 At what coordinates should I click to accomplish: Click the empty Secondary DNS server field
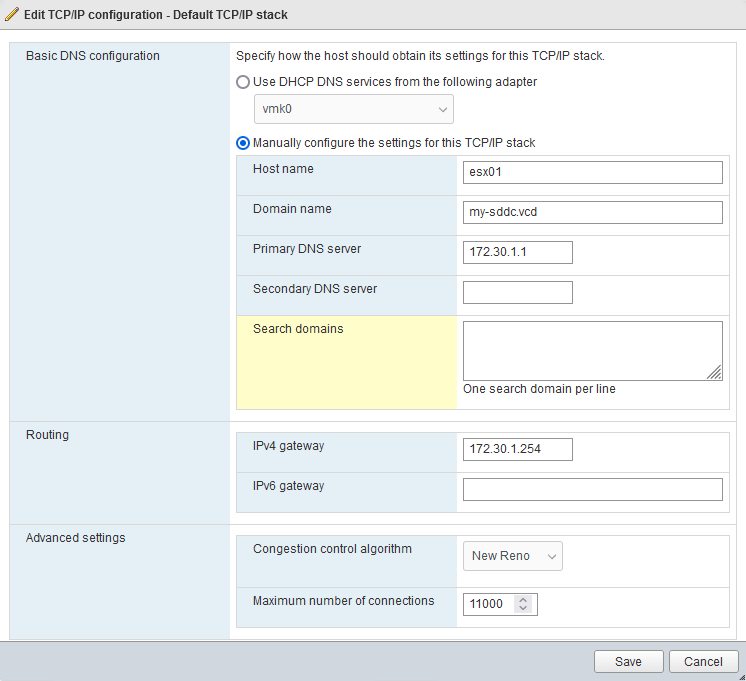point(518,292)
